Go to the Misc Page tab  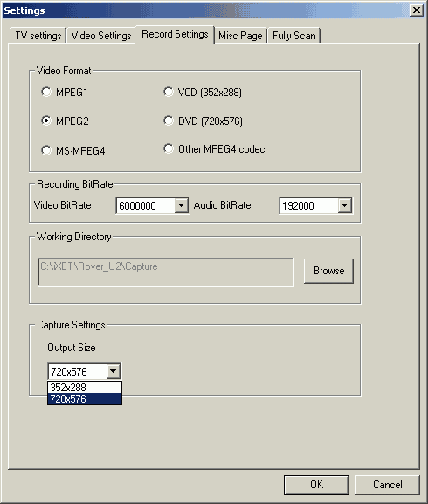(x=240, y=35)
